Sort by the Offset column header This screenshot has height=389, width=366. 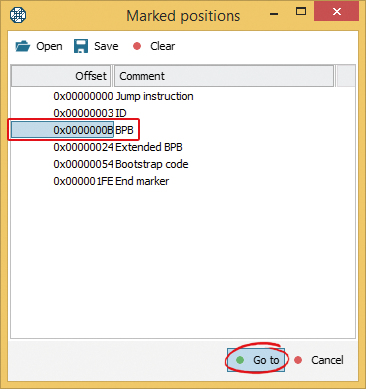(x=61, y=76)
